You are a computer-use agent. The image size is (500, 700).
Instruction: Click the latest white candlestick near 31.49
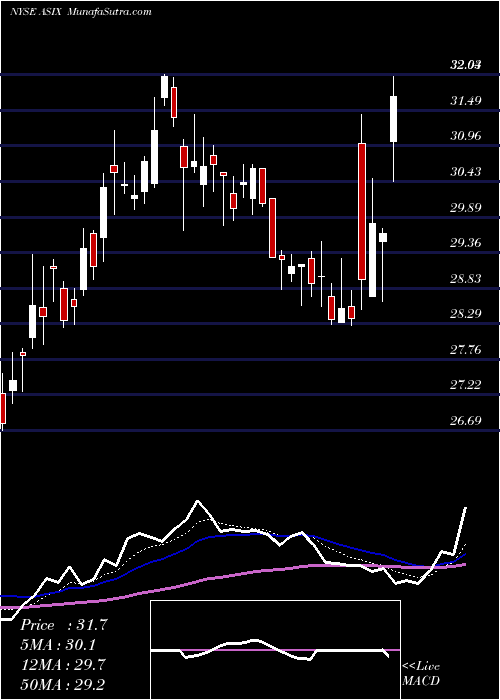coord(394,119)
